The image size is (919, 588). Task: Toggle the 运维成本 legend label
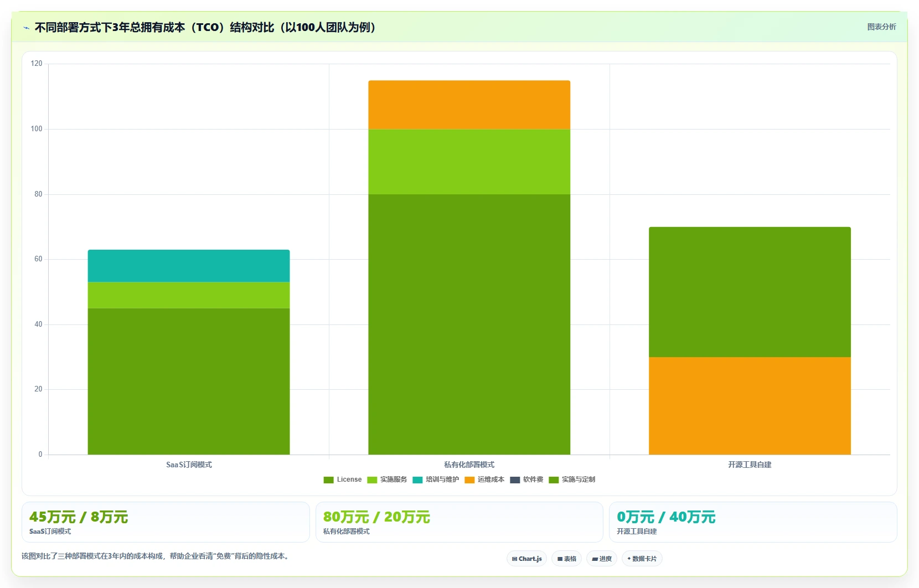click(x=491, y=479)
